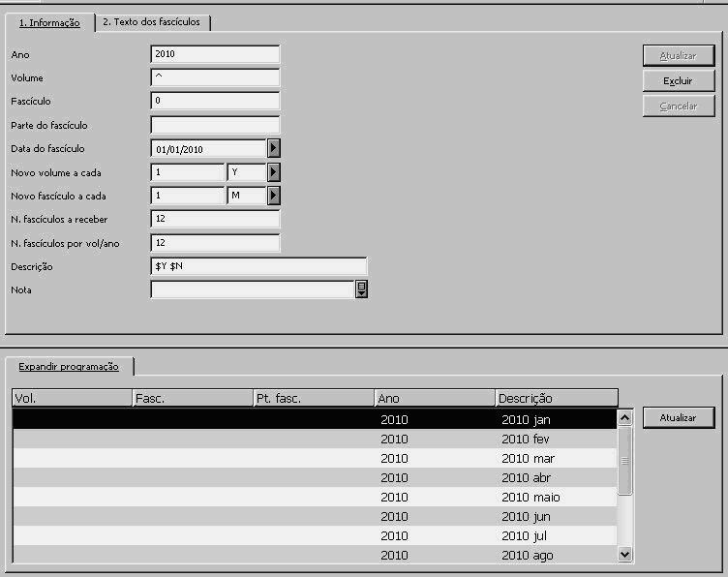Click the Novo fascículo unit field showing M

point(247,196)
